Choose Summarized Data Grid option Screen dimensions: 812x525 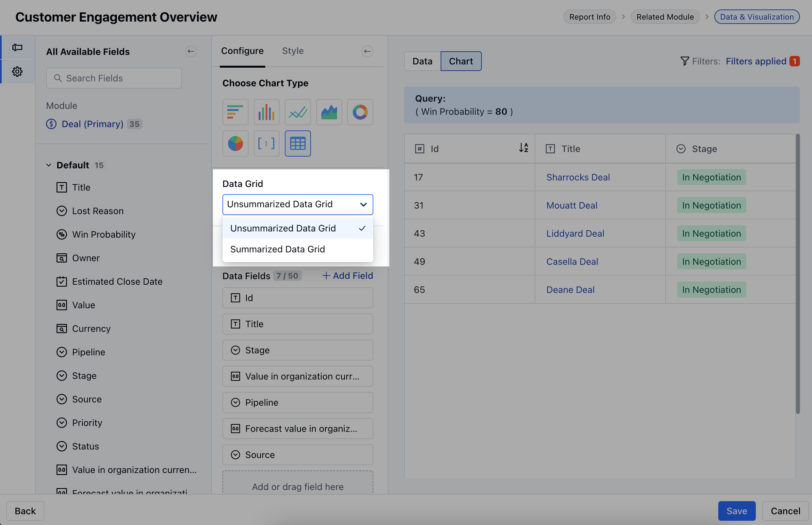298,249
